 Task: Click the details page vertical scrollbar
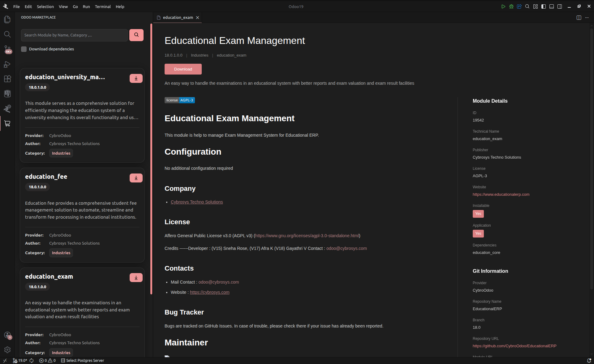coord(592,159)
